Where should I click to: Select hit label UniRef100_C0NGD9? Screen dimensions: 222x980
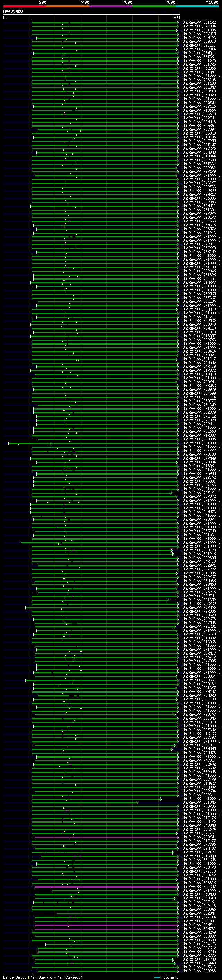199,940
